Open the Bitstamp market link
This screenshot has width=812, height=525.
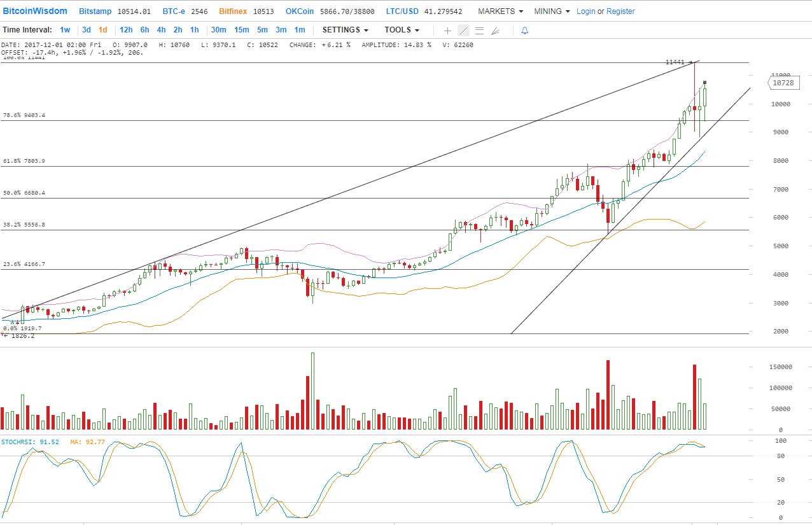95,11
